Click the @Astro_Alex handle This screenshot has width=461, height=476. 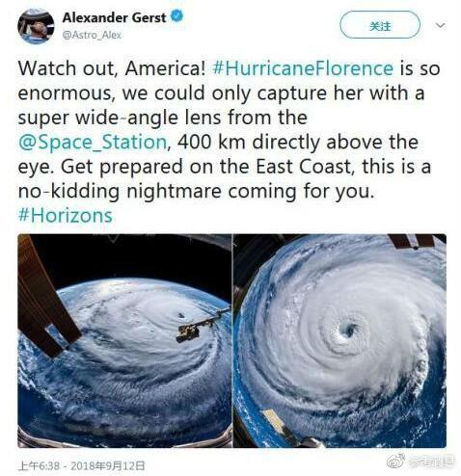pos(92,35)
